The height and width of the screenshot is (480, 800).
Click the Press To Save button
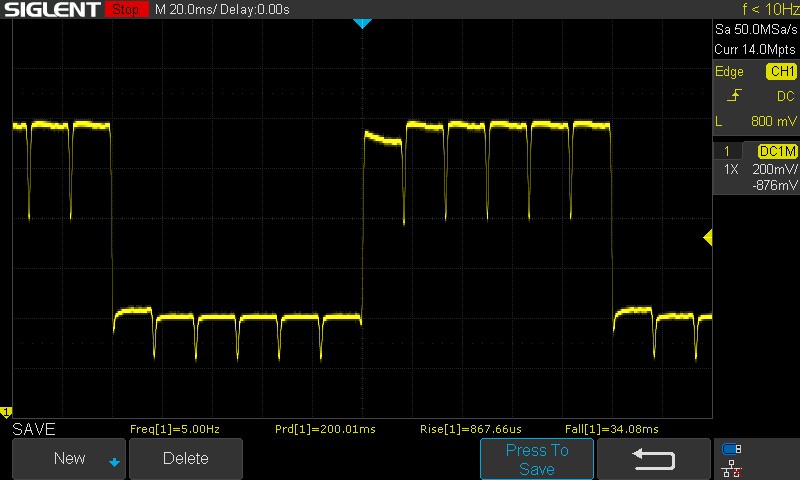pos(537,459)
